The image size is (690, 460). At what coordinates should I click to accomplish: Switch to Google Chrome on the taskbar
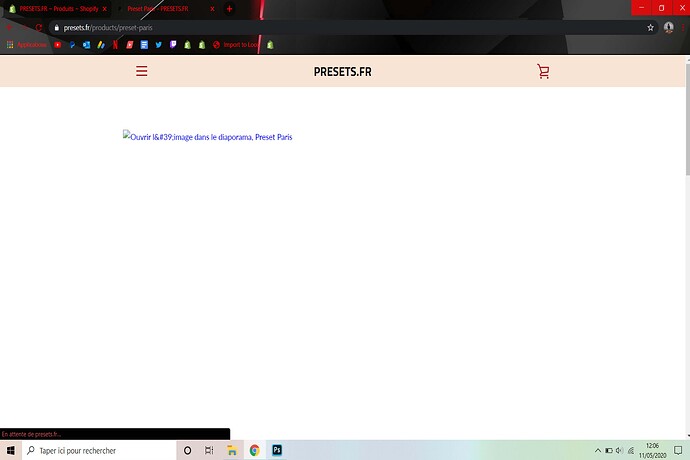(254, 450)
